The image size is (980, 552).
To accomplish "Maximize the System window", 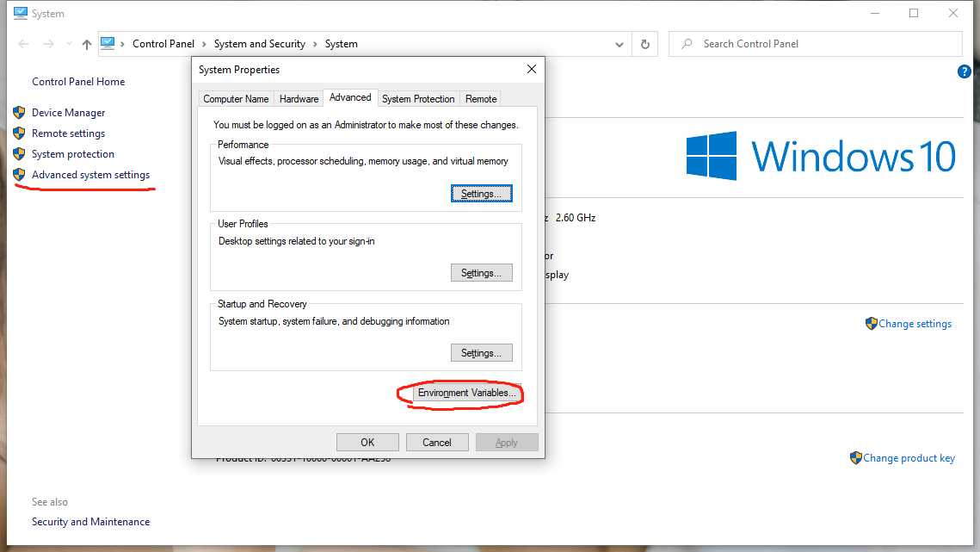I will [914, 13].
